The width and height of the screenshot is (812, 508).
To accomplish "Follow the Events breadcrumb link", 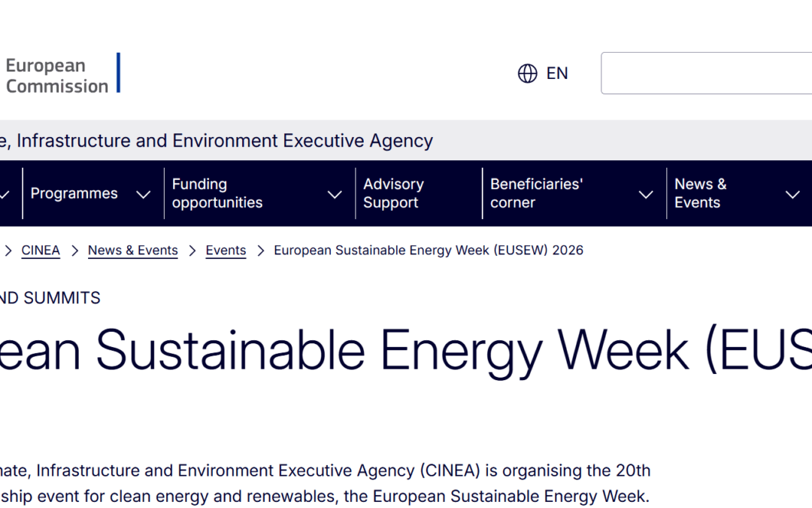I will (x=226, y=250).
